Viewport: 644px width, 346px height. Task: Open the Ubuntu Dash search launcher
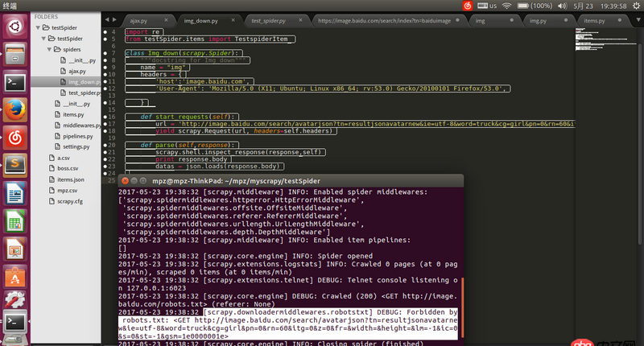click(x=14, y=26)
